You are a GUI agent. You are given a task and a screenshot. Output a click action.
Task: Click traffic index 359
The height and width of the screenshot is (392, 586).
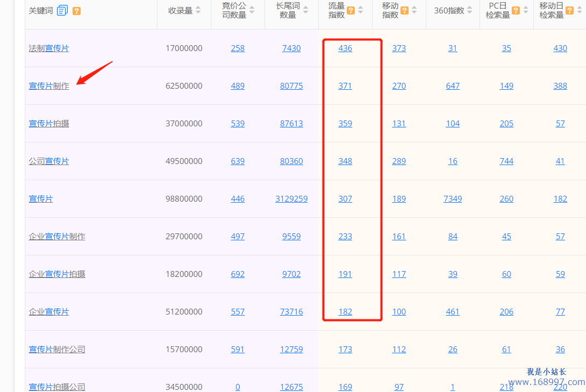coord(345,124)
